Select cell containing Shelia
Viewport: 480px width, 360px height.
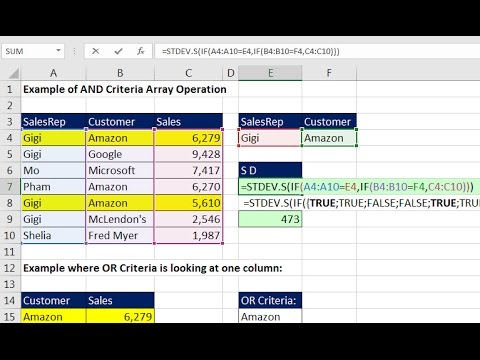[x=53, y=235]
